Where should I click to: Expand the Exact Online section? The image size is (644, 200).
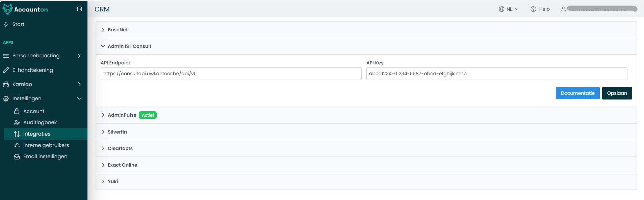(x=366, y=165)
